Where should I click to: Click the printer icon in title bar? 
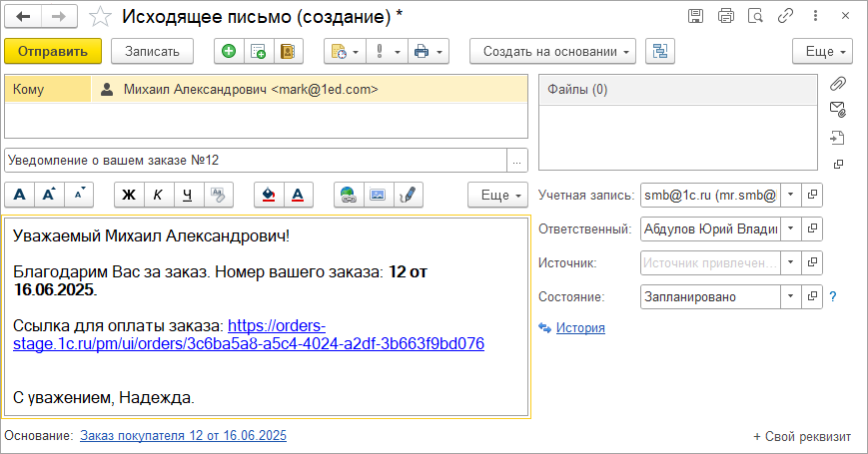tap(726, 16)
